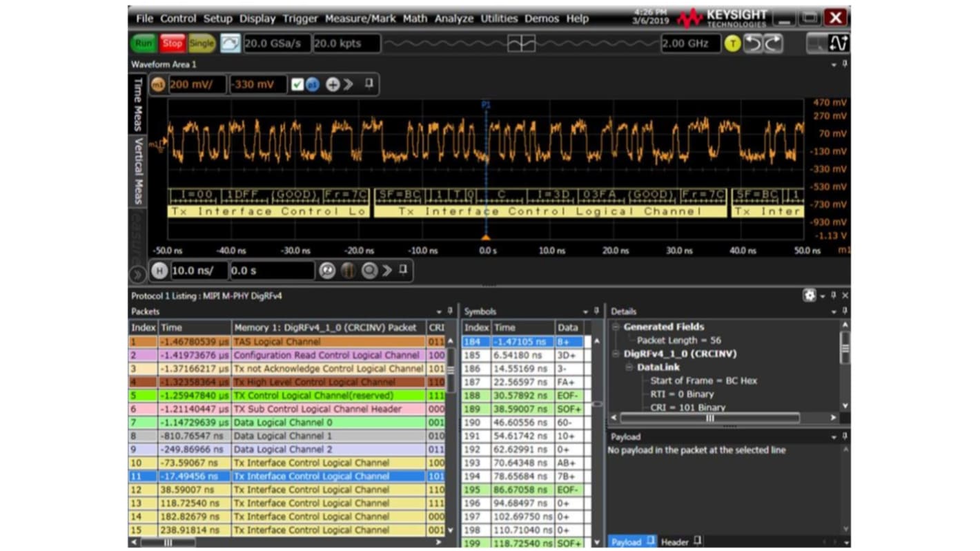Viewport: 980px width, 551px height.
Task: Click the Packets list horizontal scrollbar thumb
Action: click(x=168, y=543)
